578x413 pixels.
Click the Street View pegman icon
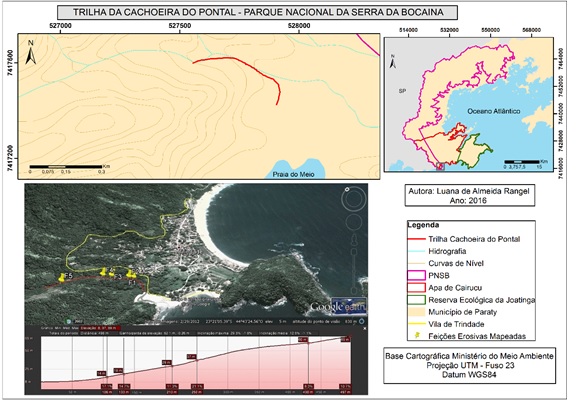click(x=354, y=239)
